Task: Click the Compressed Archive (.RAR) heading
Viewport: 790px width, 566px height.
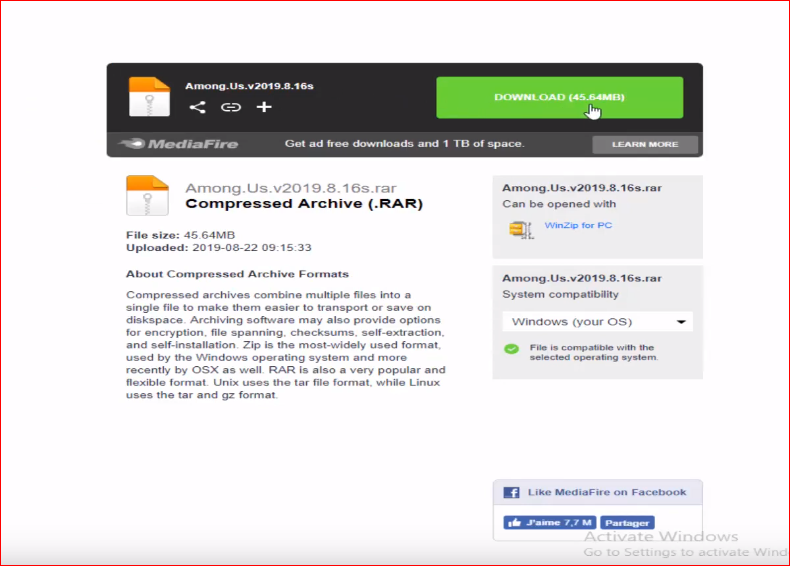Action: tap(304, 204)
